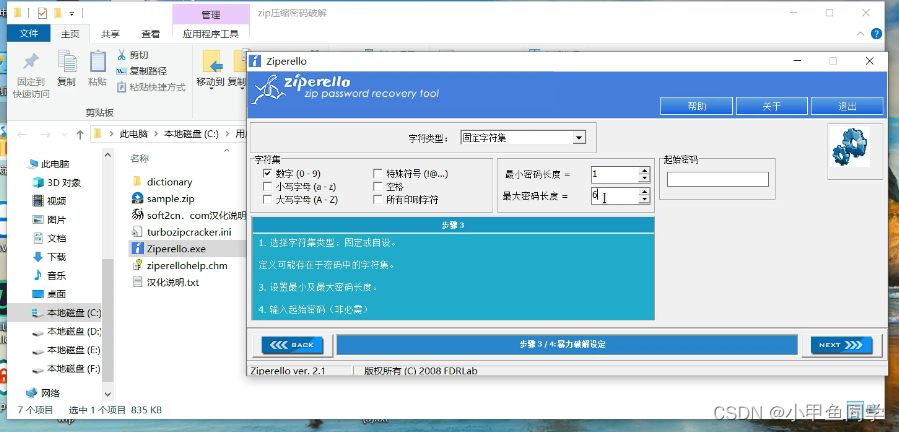Open 下载 in navigation pane
This screenshot has width=899, height=432.
56,256
